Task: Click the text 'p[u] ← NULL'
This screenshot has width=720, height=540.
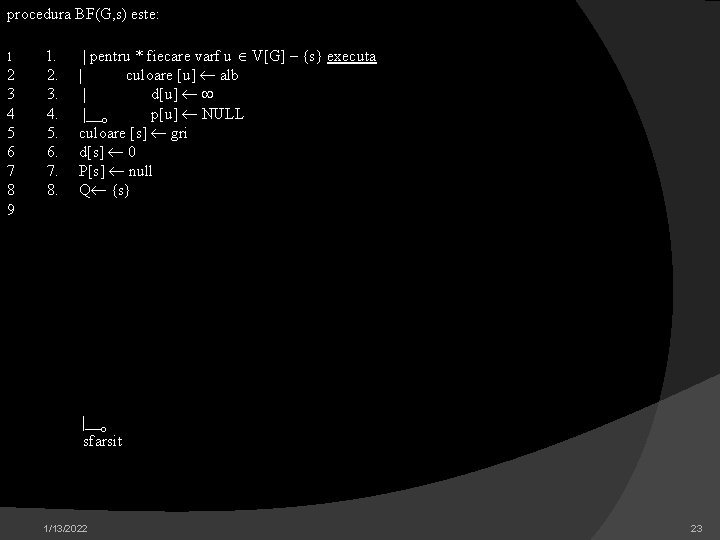Action: 197,114
